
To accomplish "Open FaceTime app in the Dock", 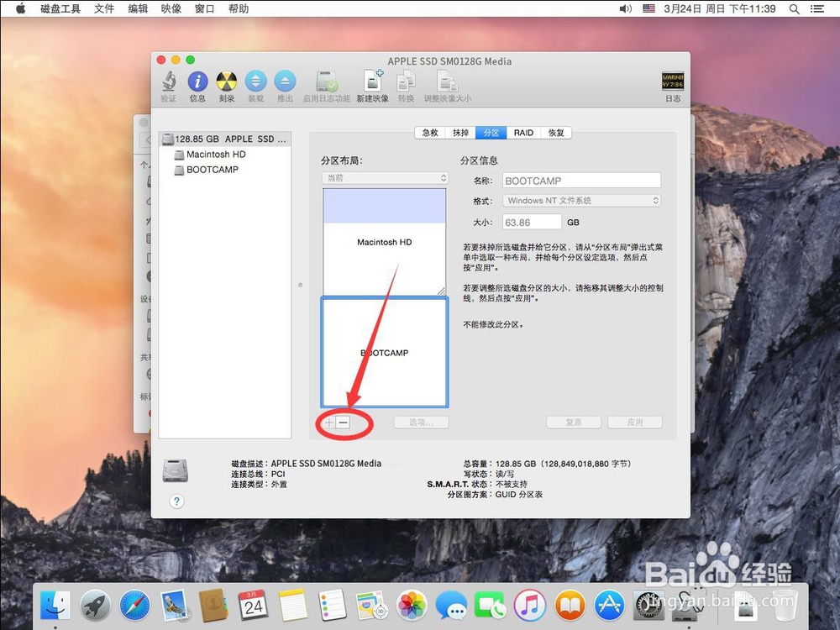I will 491,606.
